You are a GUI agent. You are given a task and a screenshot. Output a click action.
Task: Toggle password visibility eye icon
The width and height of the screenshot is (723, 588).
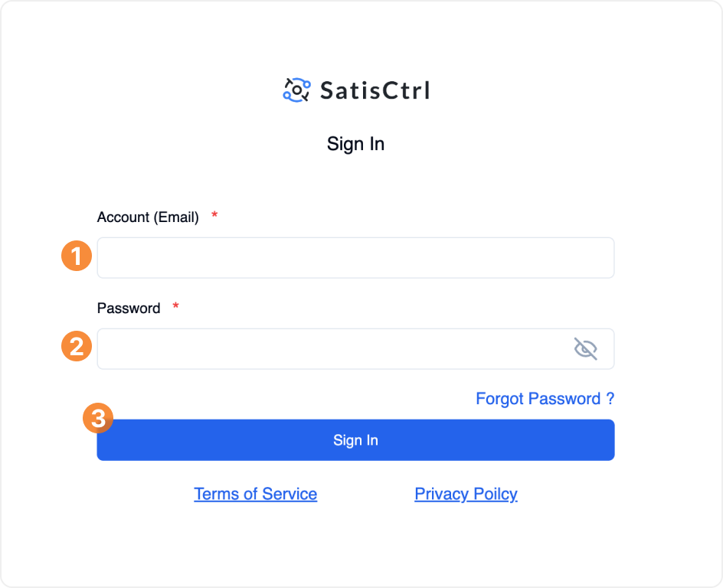tap(585, 349)
